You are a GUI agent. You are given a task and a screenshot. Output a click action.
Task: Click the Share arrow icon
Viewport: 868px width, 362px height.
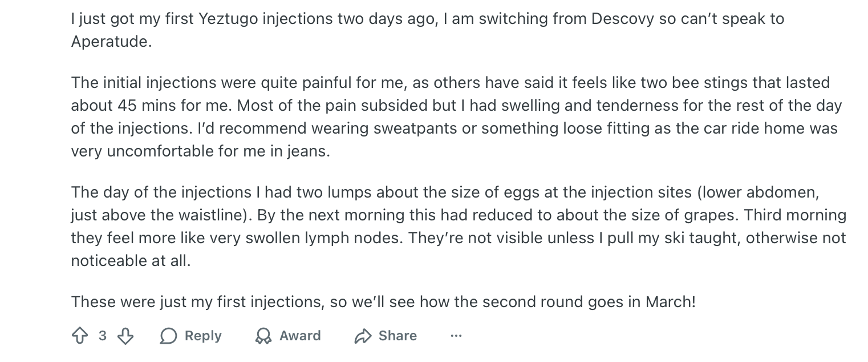(363, 336)
